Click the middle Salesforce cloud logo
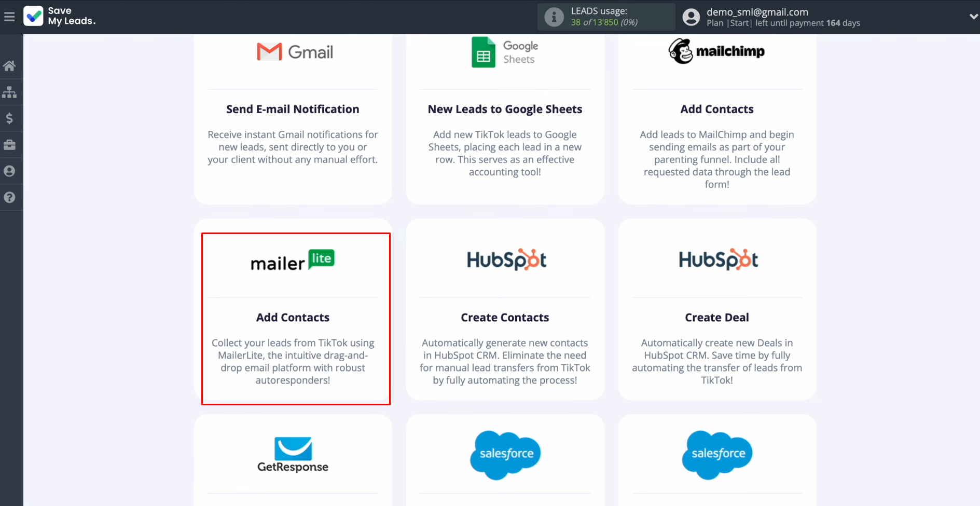This screenshot has width=980, height=506. pyautogui.click(x=505, y=455)
